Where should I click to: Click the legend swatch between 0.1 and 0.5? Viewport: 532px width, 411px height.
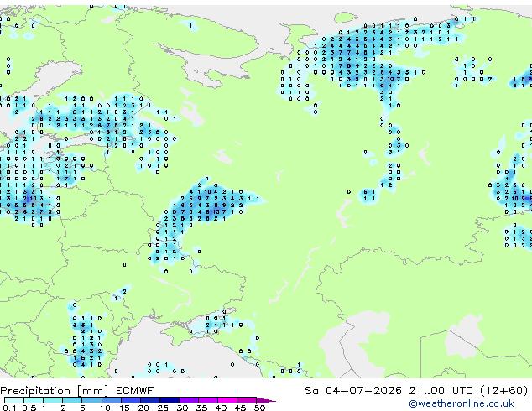[x=14, y=400]
